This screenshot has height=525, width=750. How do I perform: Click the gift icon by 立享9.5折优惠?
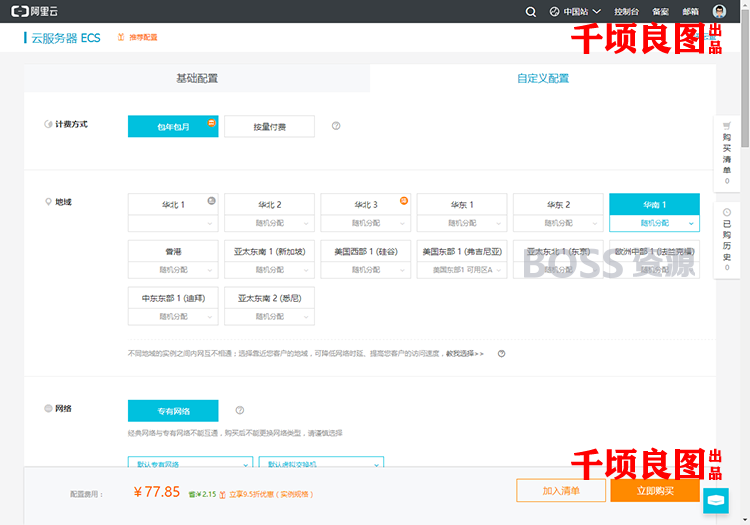tap(222, 494)
